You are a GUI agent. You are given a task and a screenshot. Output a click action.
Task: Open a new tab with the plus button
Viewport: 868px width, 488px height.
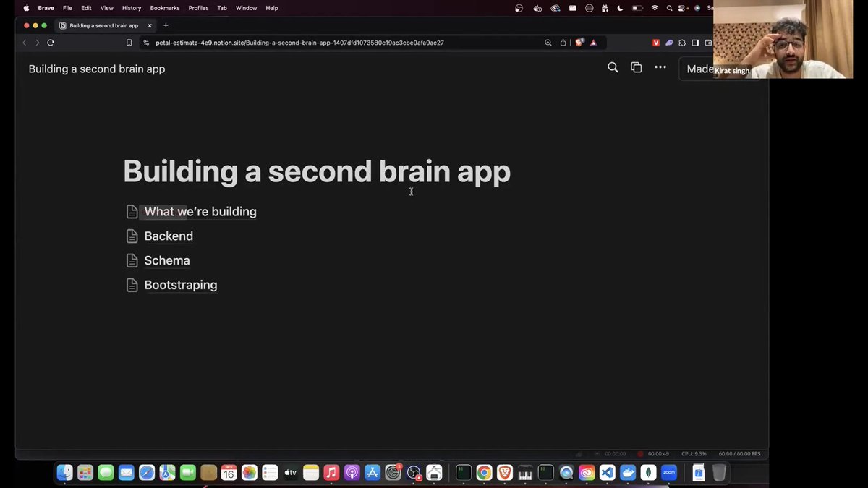point(166,25)
